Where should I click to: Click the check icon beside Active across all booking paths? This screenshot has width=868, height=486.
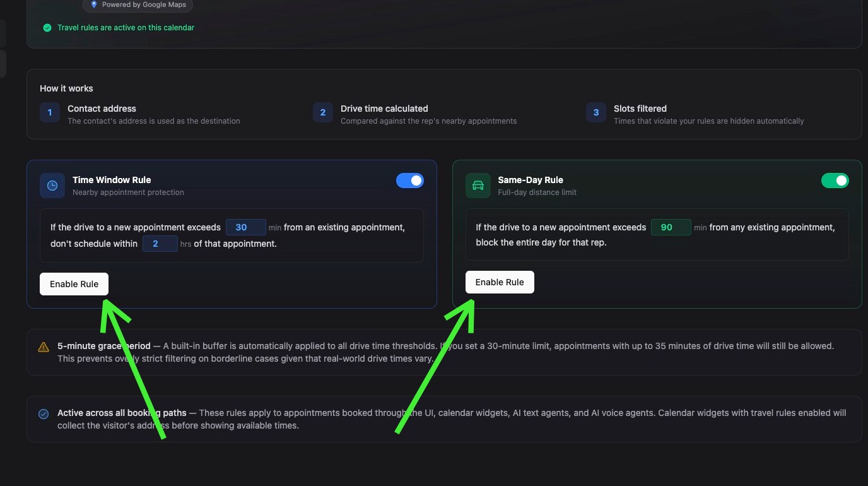pyautogui.click(x=44, y=414)
